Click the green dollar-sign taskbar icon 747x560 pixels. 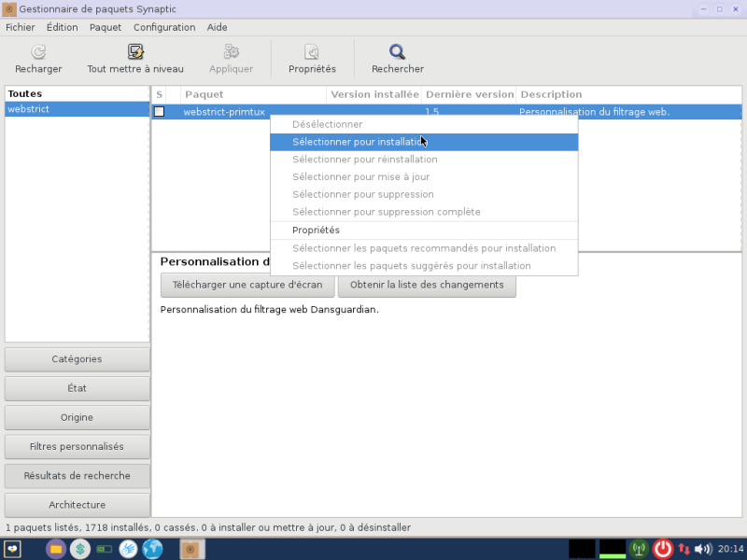click(80, 549)
